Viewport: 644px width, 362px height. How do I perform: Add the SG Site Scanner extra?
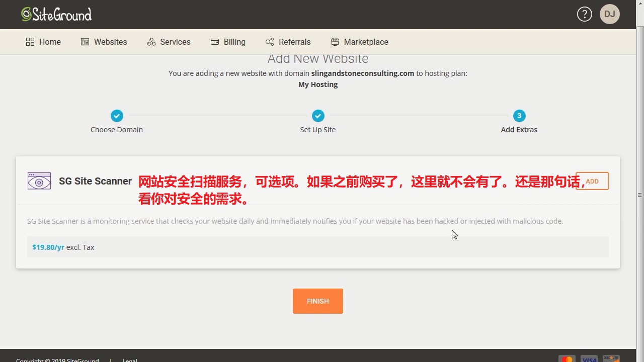592,181
